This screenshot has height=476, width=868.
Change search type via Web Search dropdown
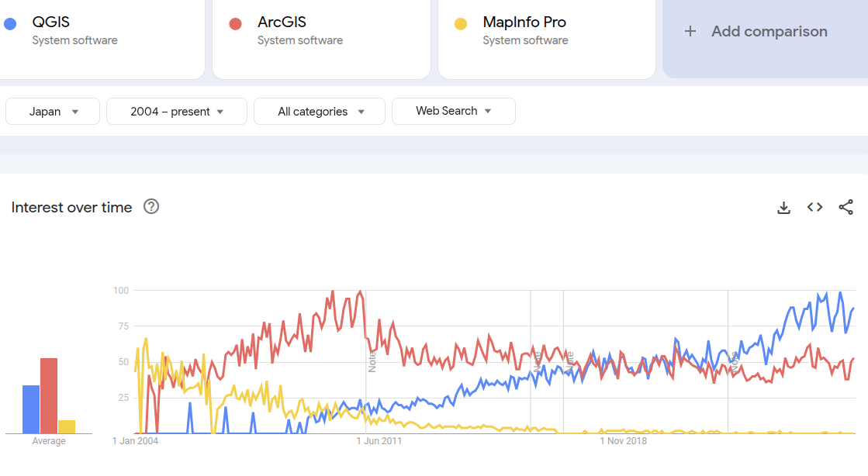click(x=453, y=111)
